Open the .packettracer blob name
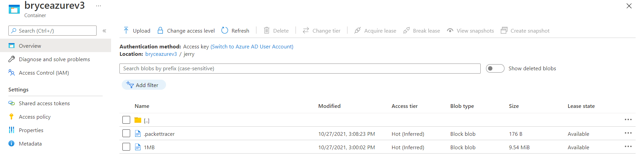The height and width of the screenshot is (162, 644). click(159, 134)
